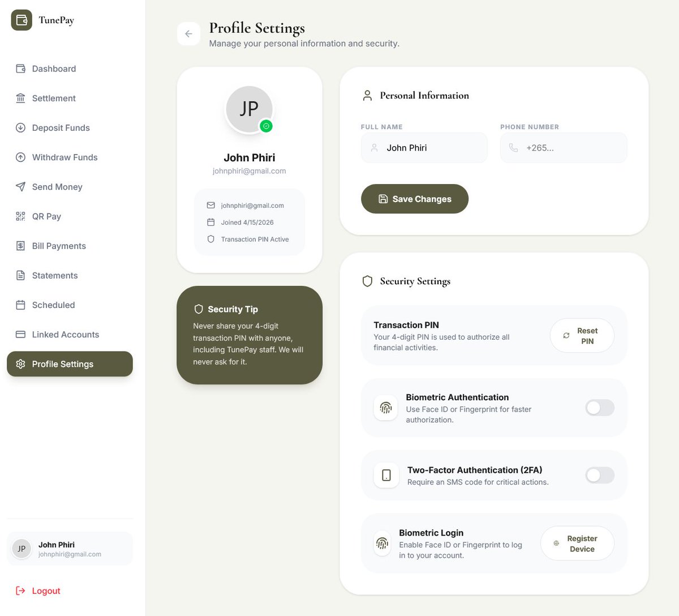Enable the Biometric Authentication toggle
Screen dimensions: 679x616
[600, 408]
